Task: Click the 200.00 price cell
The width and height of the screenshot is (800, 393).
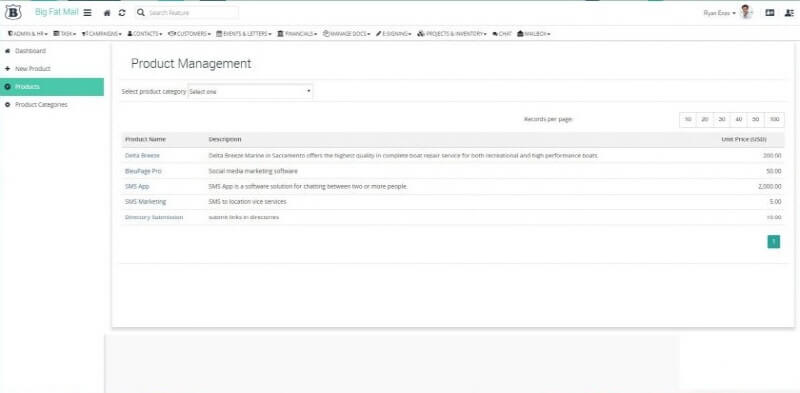Action: point(772,155)
